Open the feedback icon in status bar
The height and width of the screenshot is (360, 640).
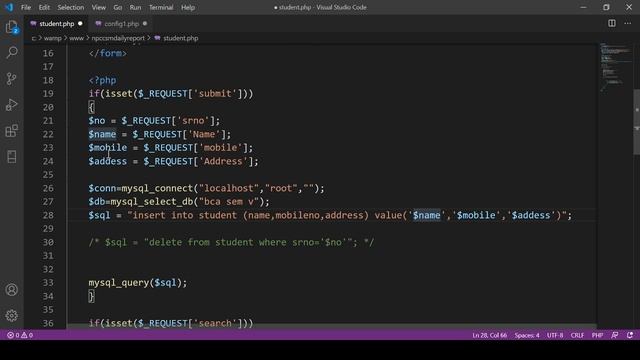click(x=615, y=335)
